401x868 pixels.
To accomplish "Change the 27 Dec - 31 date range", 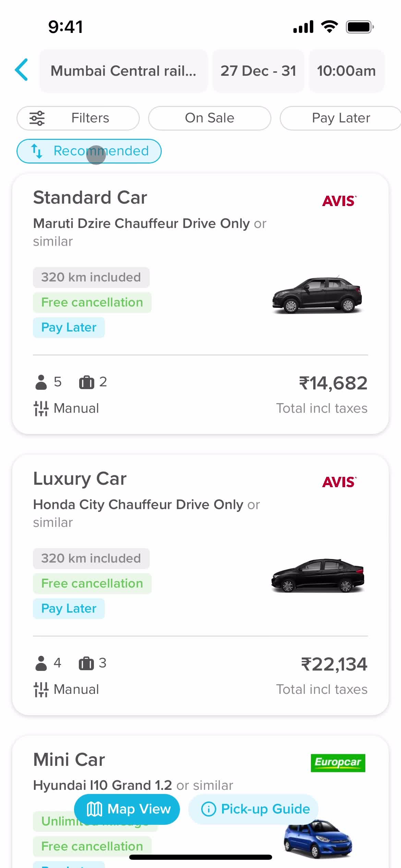I will (x=258, y=71).
